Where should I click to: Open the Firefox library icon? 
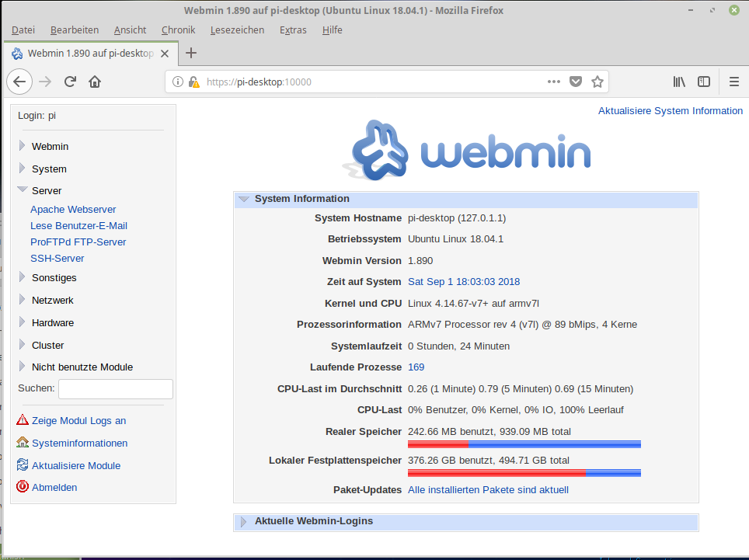coord(679,82)
